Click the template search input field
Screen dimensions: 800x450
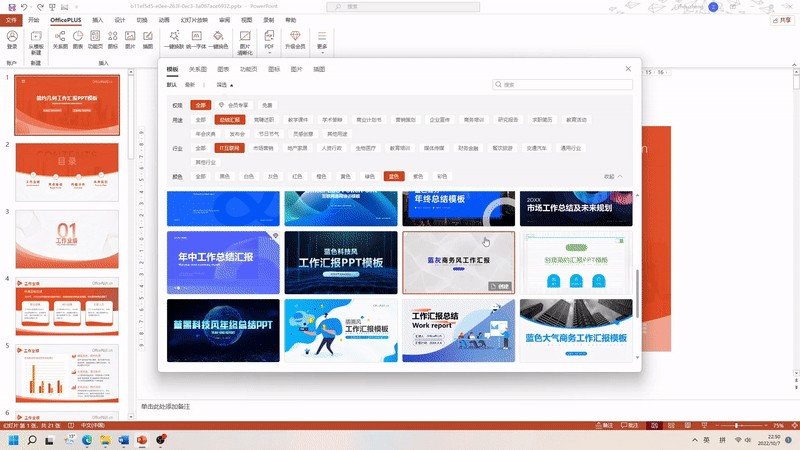(x=563, y=85)
